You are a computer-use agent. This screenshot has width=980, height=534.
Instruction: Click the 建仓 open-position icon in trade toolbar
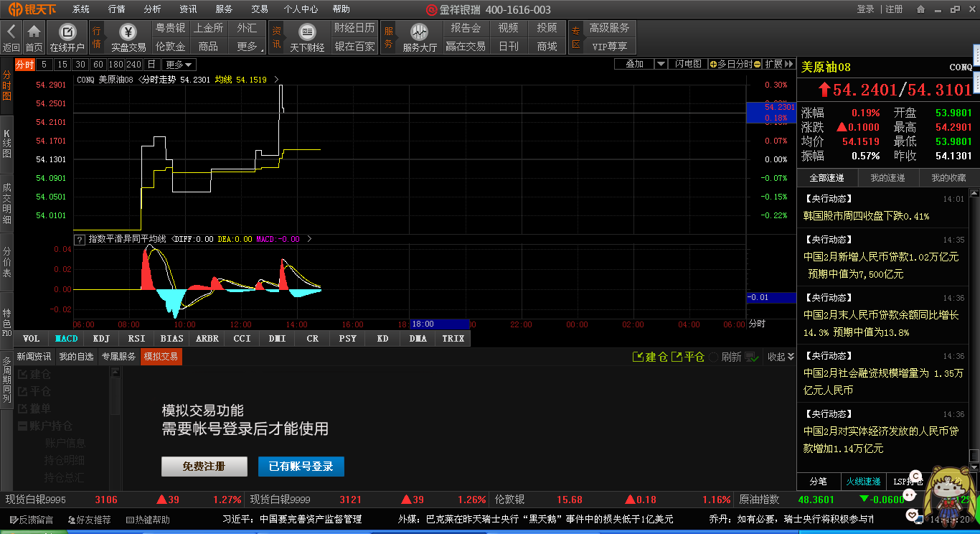pyautogui.click(x=638, y=357)
